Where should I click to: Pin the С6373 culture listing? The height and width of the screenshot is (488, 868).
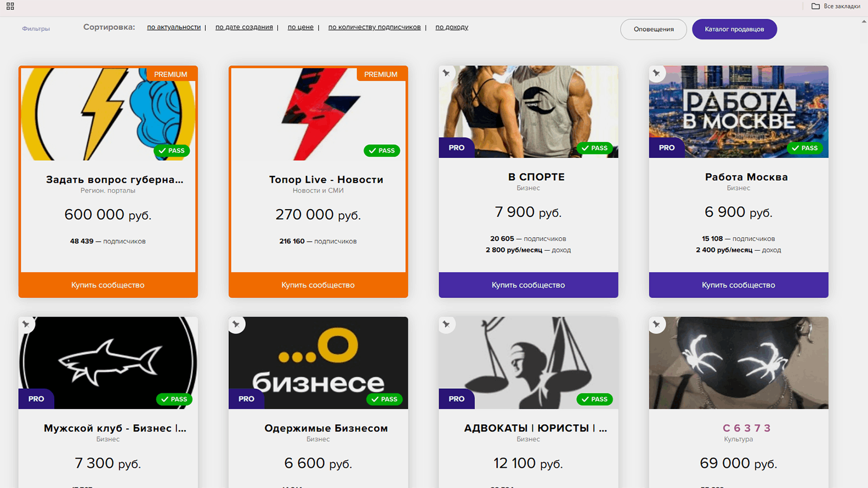[x=657, y=324]
